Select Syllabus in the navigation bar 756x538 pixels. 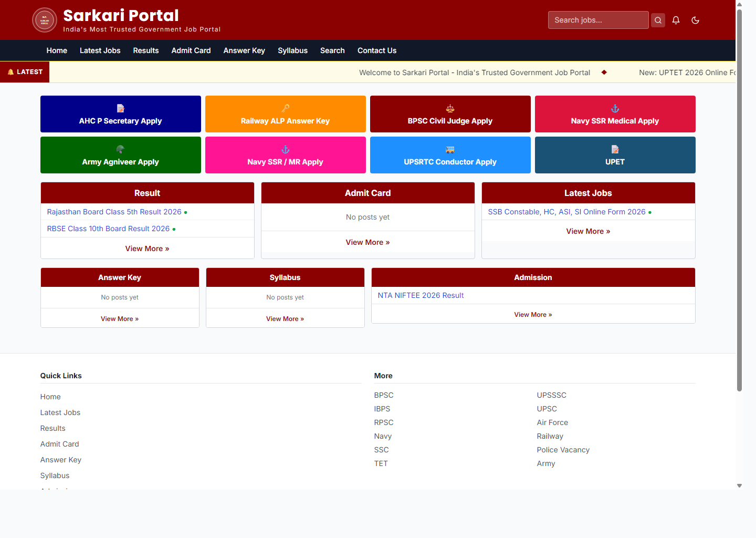pos(292,50)
